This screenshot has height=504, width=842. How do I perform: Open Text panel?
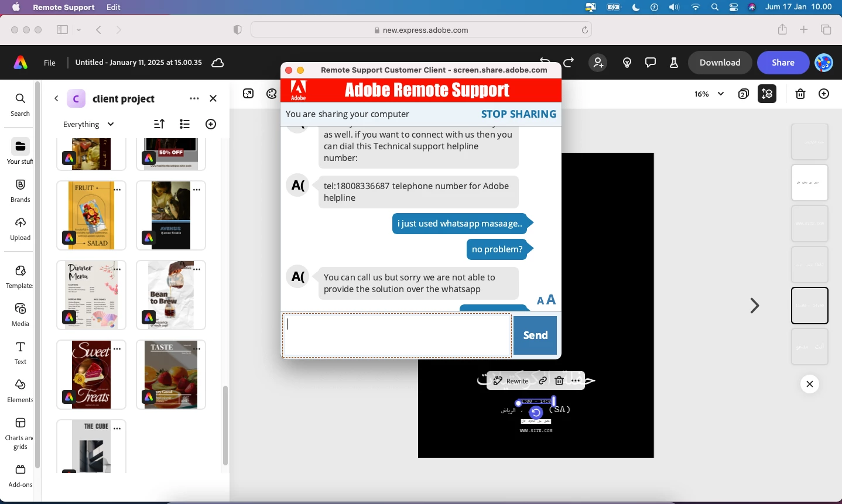(20, 353)
